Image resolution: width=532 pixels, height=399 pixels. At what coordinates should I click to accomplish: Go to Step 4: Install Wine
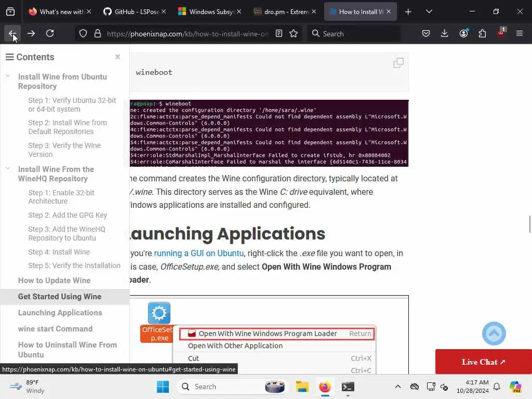[59, 252]
